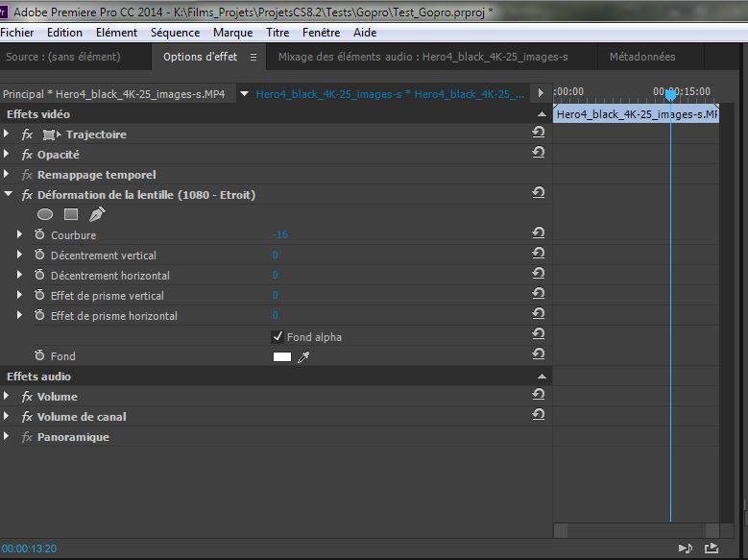Reset the Courbure parameter
This screenshot has width=748, height=560.
coord(539,233)
